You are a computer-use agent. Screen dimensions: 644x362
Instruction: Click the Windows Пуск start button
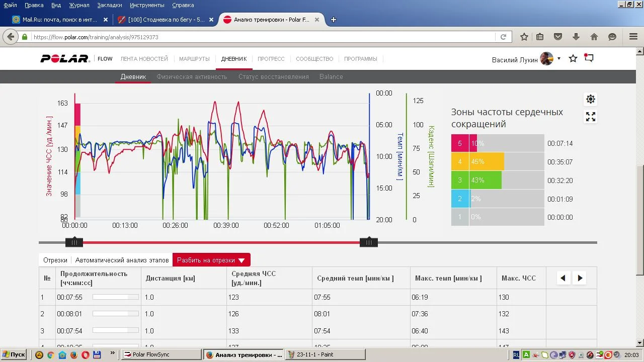pyautogui.click(x=14, y=354)
